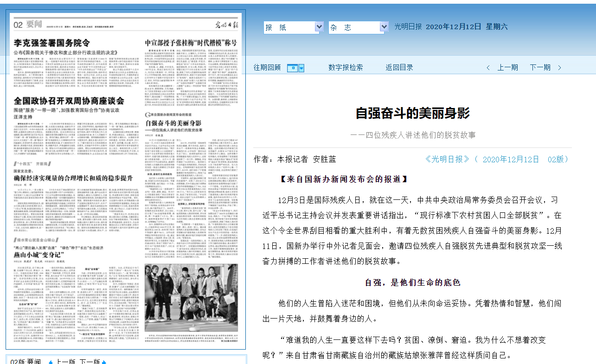Click the left arrow before 上一版

[x=51, y=361]
